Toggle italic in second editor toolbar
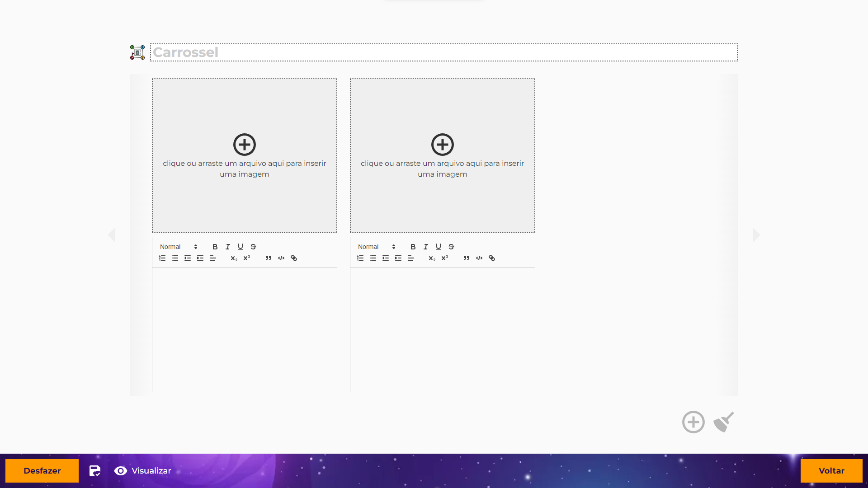The image size is (868, 488). pyautogui.click(x=426, y=247)
